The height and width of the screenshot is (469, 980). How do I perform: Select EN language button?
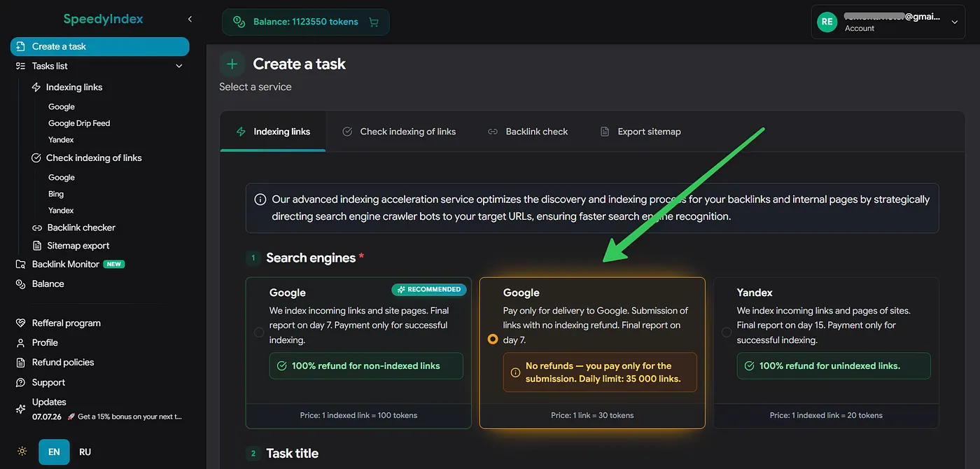coord(54,451)
